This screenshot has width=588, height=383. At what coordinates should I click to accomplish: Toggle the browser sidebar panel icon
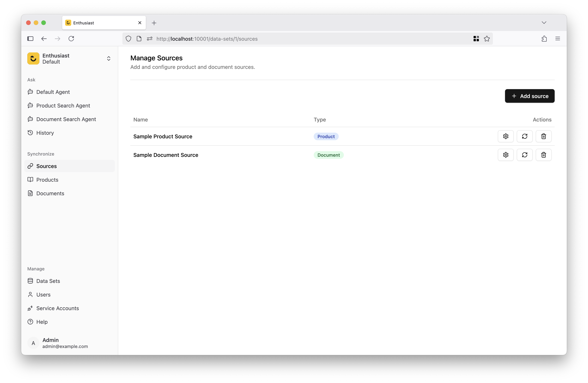point(30,38)
